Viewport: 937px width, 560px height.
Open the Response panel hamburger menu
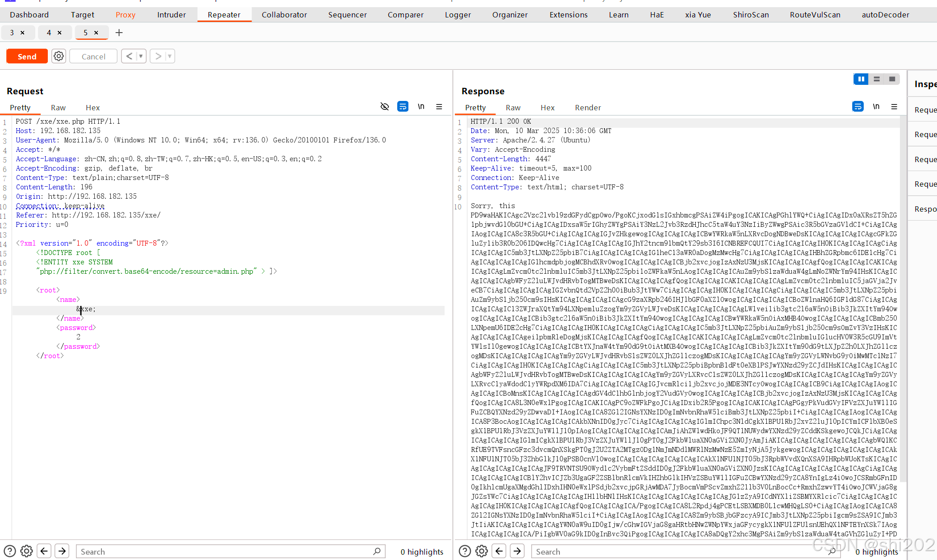[x=894, y=107]
